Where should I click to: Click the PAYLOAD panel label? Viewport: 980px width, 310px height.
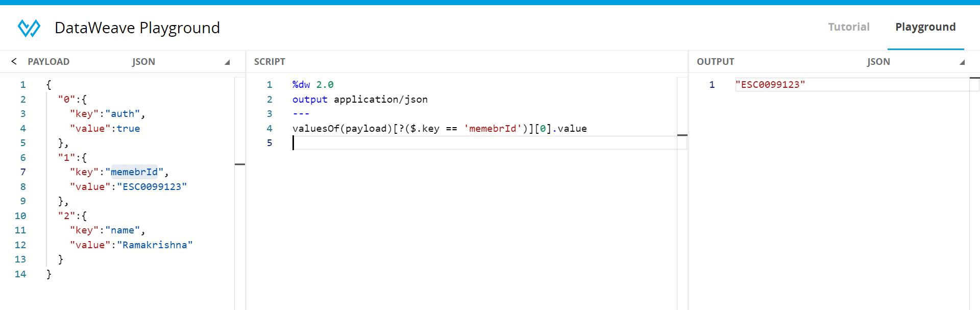tap(48, 62)
